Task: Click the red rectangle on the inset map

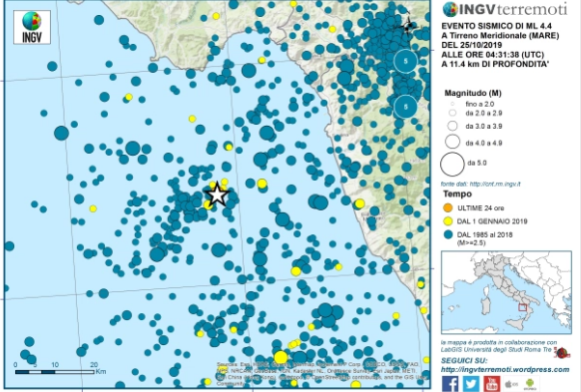Action: pyautogui.click(x=522, y=307)
